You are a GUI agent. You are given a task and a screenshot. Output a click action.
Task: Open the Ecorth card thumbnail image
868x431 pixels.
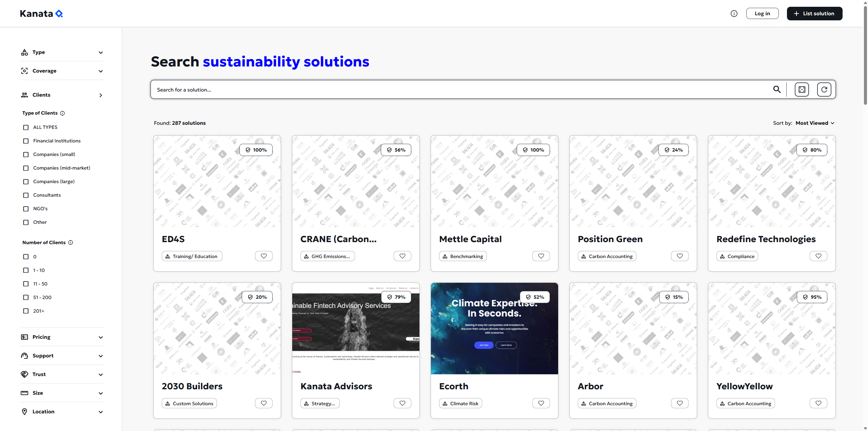tap(494, 329)
